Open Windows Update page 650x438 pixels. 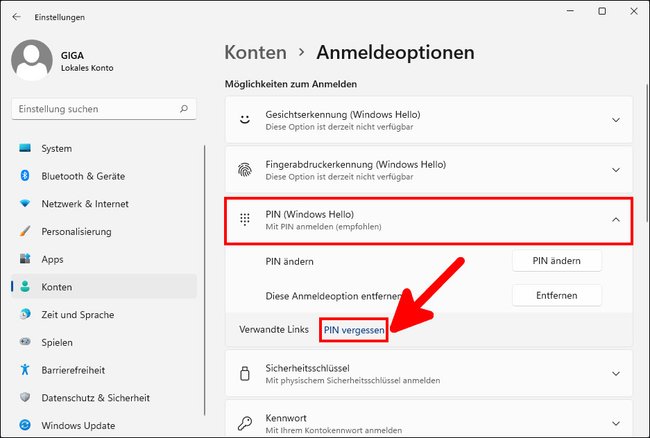point(104,426)
